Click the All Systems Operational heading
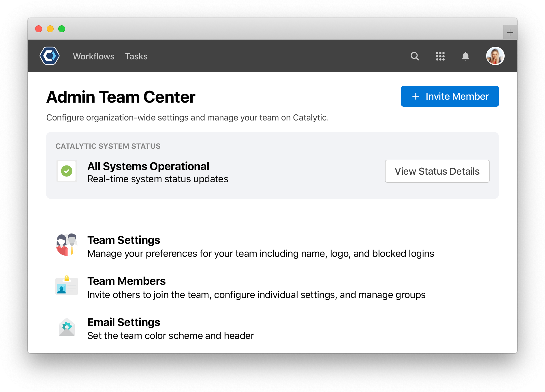The height and width of the screenshot is (392, 545). point(148,166)
